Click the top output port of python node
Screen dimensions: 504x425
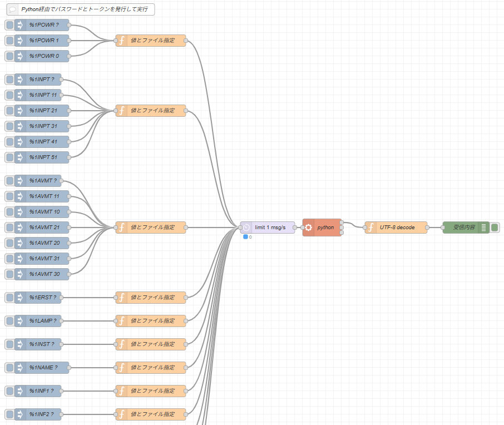coord(342,223)
